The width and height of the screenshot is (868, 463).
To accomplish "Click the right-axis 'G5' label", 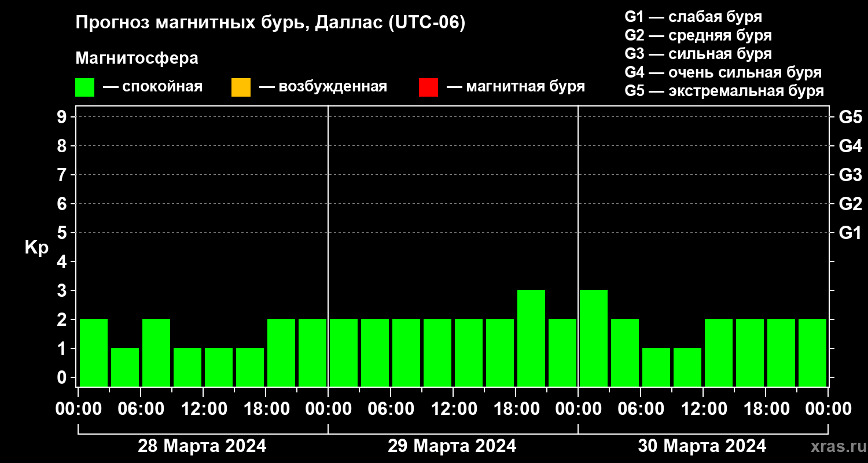I will pos(850,117).
